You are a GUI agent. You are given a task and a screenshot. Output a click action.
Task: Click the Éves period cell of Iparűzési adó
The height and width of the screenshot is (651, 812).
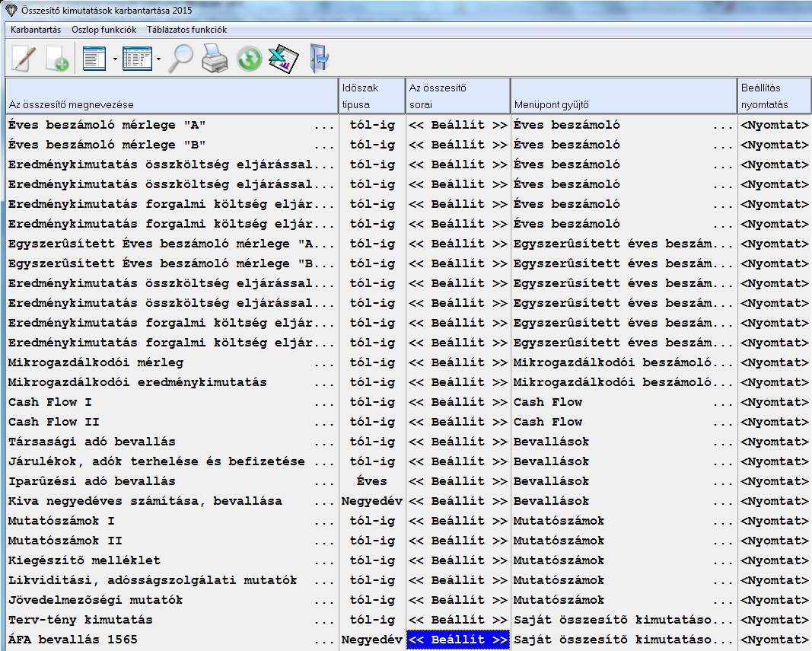pyautogui.click(x=372, y=481)
